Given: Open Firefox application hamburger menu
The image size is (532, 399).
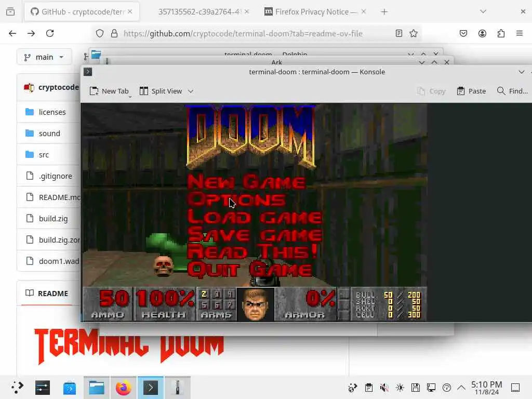Looking at the screenshot, I should [x=520, y=33].
